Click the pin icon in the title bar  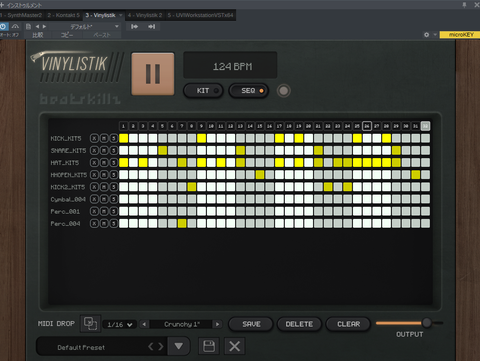464,5
